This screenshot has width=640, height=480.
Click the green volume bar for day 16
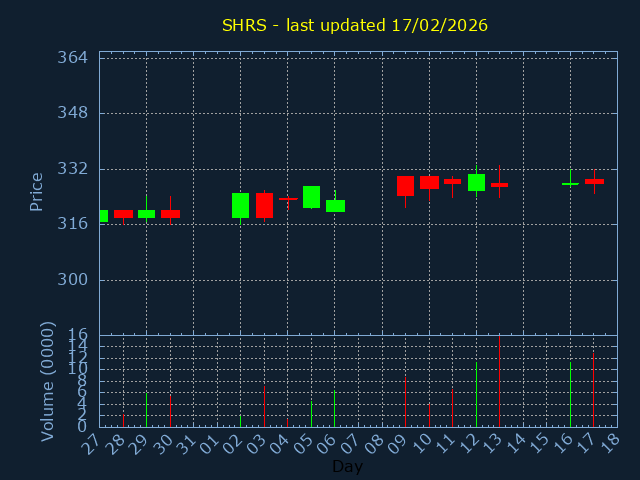570,395
